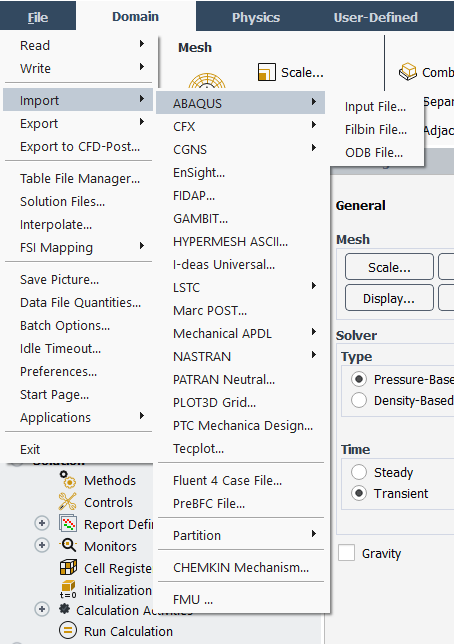
Task: Open the File menu tab
Action: pyautogui.click(x=38, y=17)
